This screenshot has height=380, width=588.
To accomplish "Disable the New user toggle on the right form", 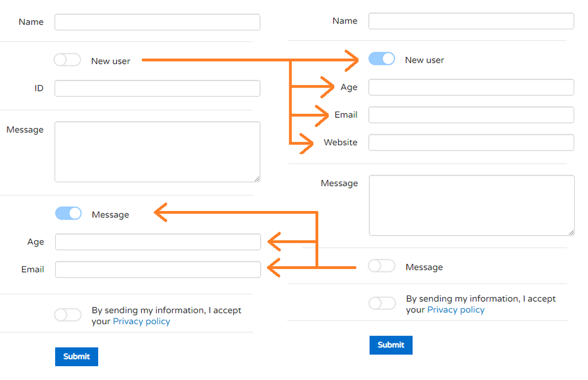I will tap(381, 59).
